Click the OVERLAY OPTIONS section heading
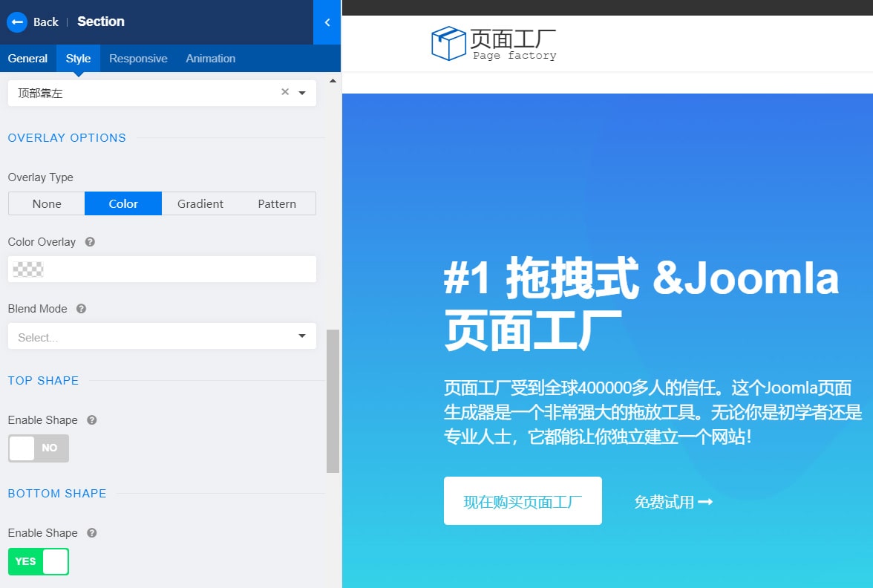Screen dimensions: 873x588 point(67,137)
